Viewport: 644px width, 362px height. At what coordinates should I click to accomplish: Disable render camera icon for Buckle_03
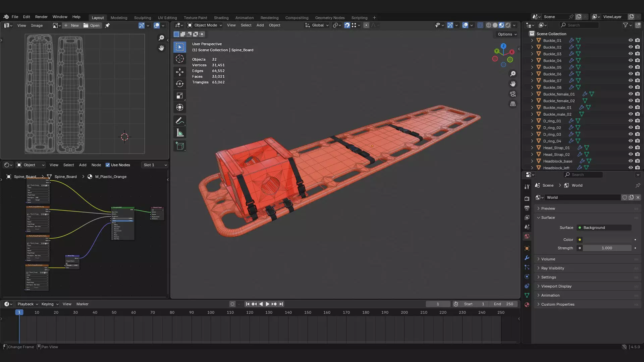tap(637, 54)
